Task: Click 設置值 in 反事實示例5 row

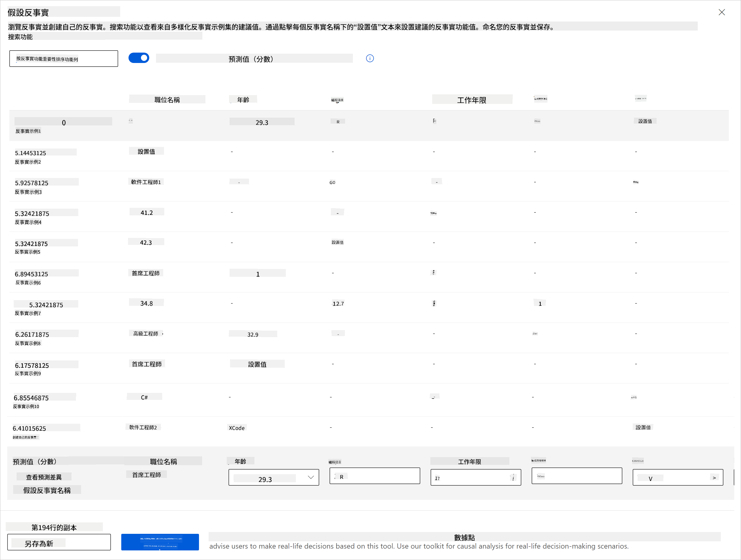Action: coord(337,242)
